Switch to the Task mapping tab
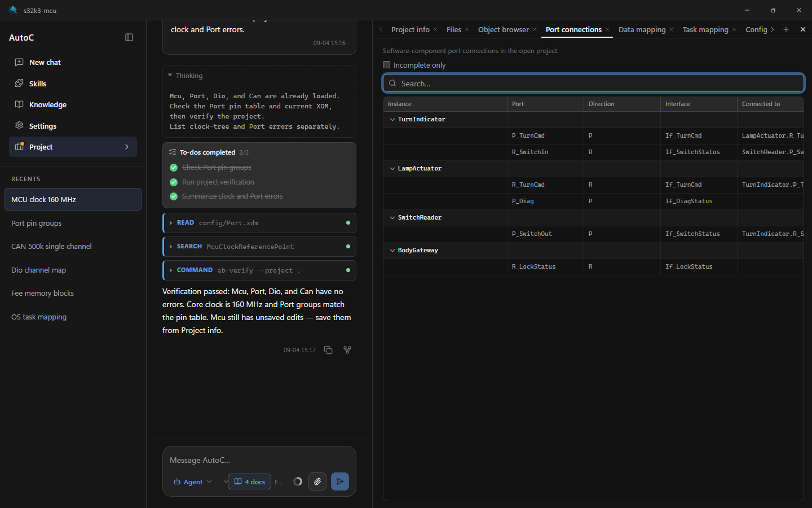 point(705,29)
